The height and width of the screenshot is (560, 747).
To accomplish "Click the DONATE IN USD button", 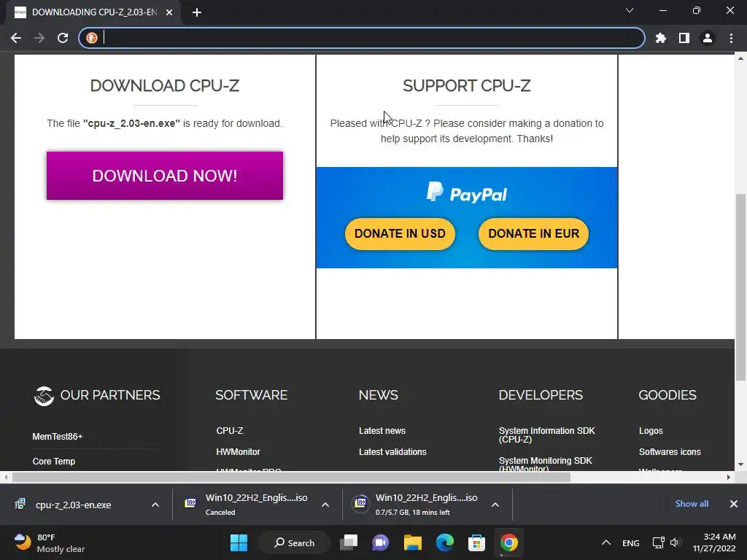I will [400, 234].
